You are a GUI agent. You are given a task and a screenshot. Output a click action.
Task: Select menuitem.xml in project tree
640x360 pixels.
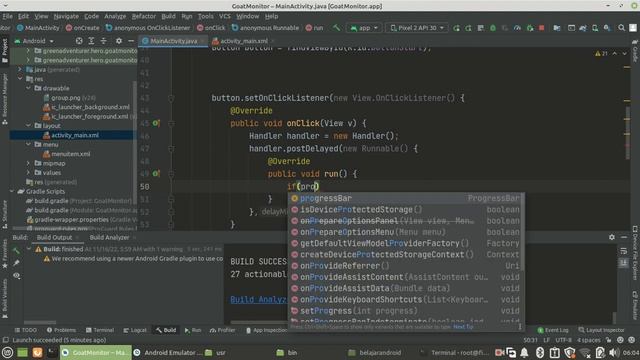[x=71, y=154]
